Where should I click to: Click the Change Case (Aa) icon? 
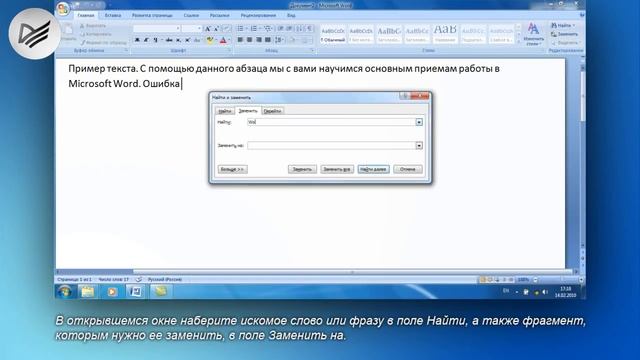(x=197, y=40)
